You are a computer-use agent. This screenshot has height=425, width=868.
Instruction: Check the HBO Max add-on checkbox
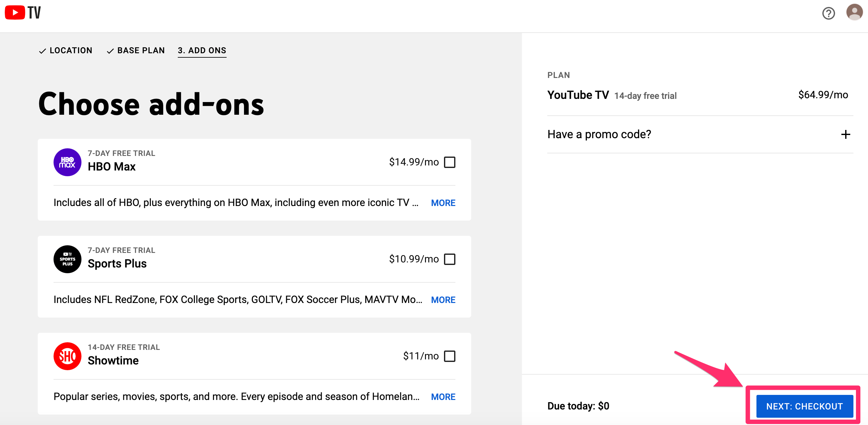(449, 162)
